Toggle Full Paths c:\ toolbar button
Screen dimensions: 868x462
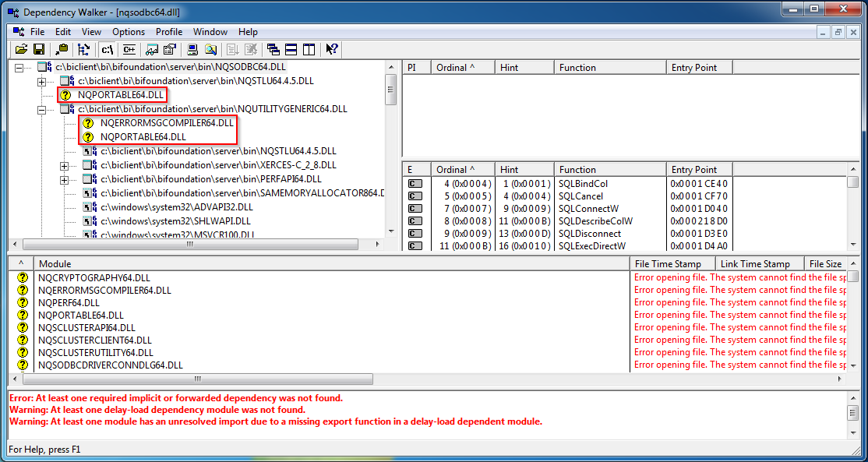(107, 48)
